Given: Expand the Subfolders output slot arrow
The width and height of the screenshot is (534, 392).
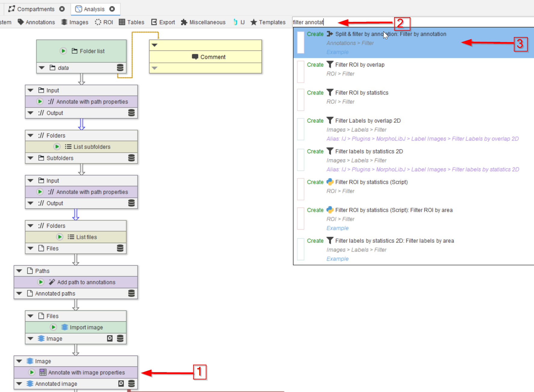Looking at the screenshot, I should tap(30, 158).
